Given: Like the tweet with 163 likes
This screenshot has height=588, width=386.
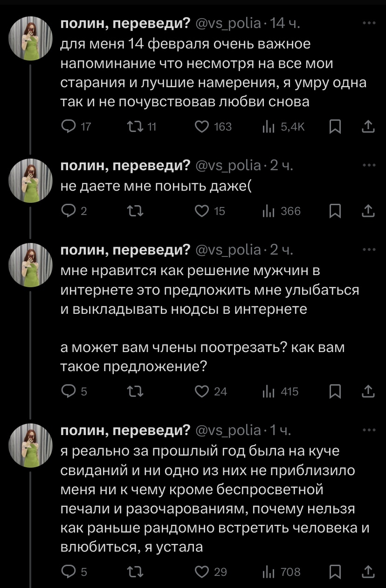Looking at the screenshot, I should (x=202, y=126).
